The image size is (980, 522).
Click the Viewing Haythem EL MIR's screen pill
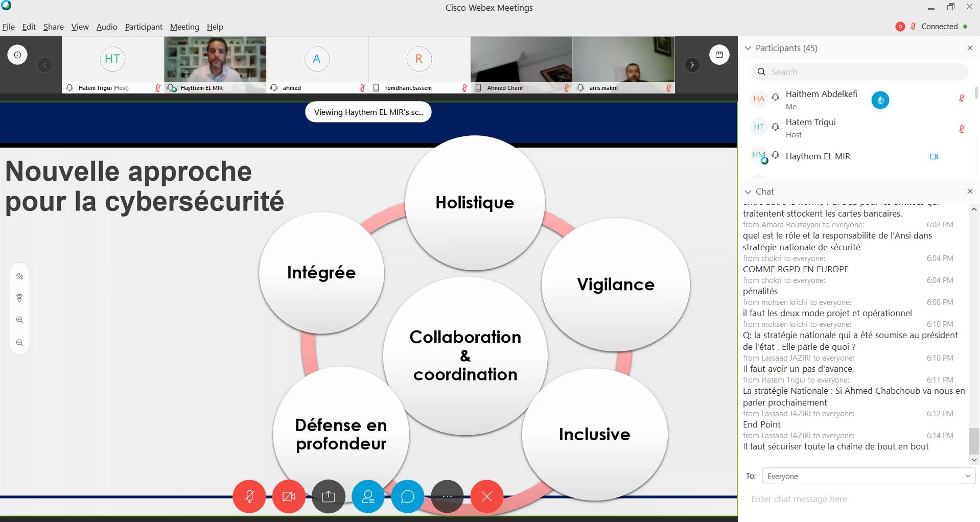pyautogui.click(x=368, y=112)
